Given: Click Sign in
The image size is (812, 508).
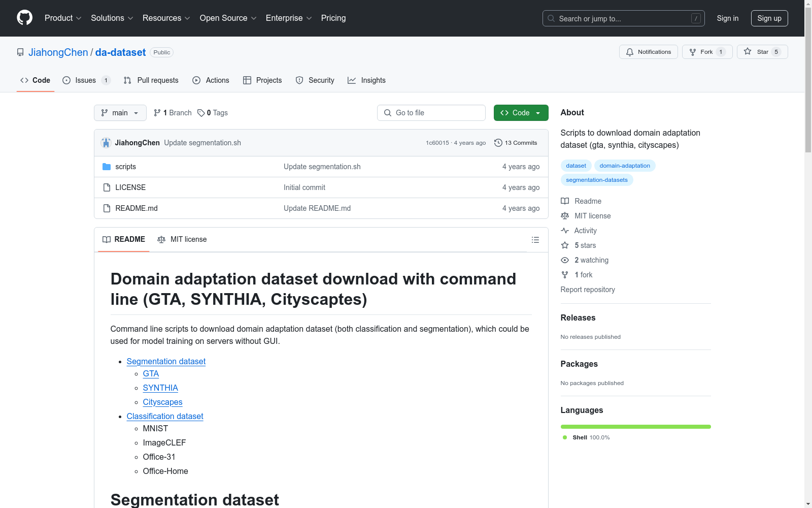Looking at the screenshot, I should 728,18.
